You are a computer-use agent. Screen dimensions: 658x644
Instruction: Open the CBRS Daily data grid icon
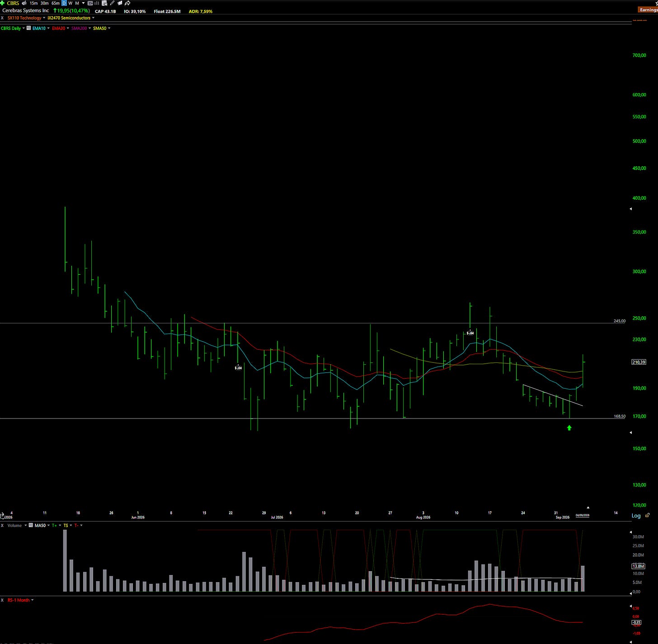tap(28, 28)
